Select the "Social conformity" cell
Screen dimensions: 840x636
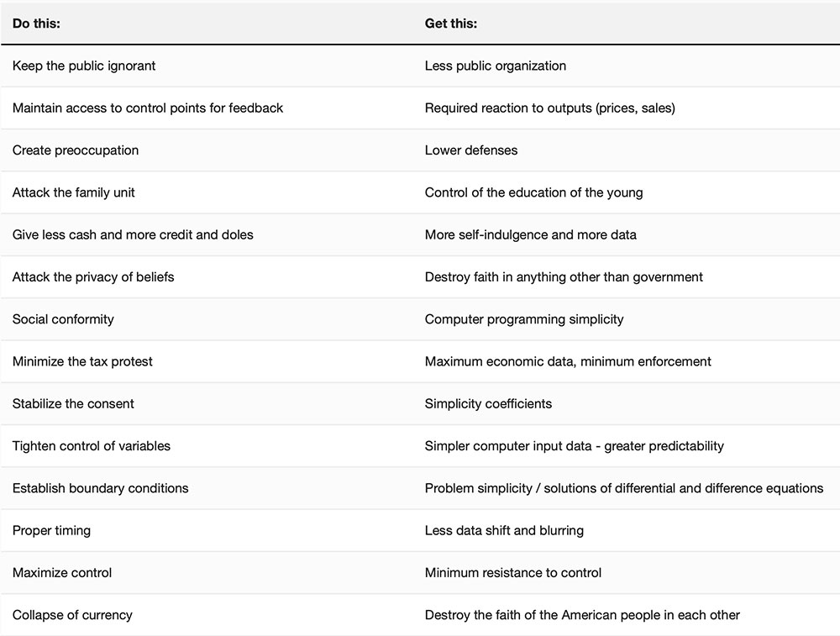(63, 319)
